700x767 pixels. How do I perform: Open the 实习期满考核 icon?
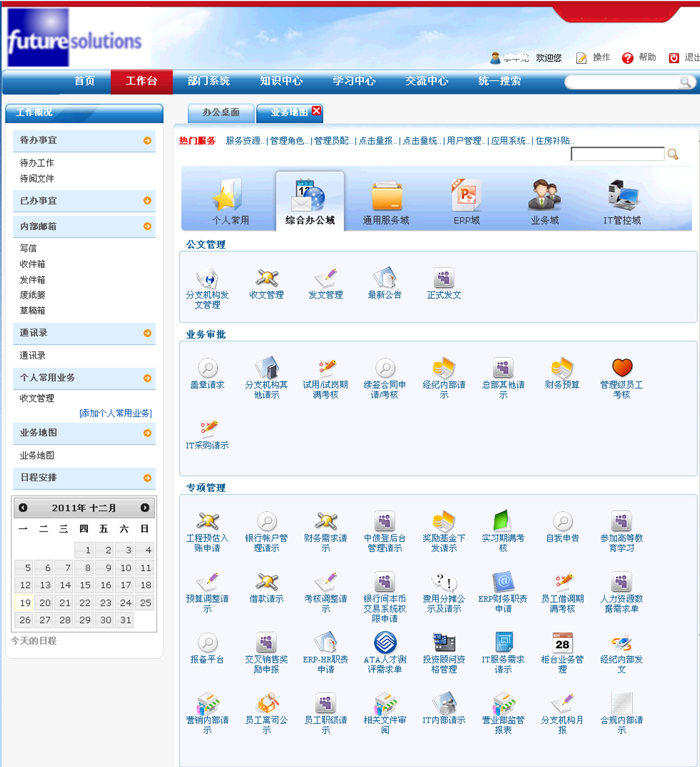[503, 521]
